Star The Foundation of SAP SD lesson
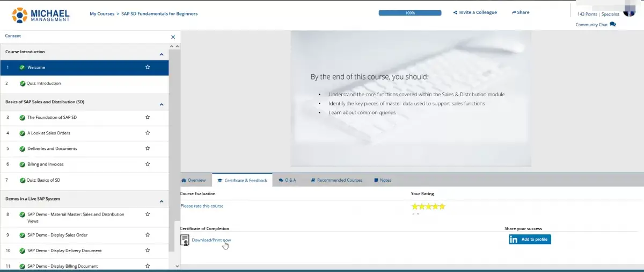This screenshot has height=272, width=644. (148, 117)
